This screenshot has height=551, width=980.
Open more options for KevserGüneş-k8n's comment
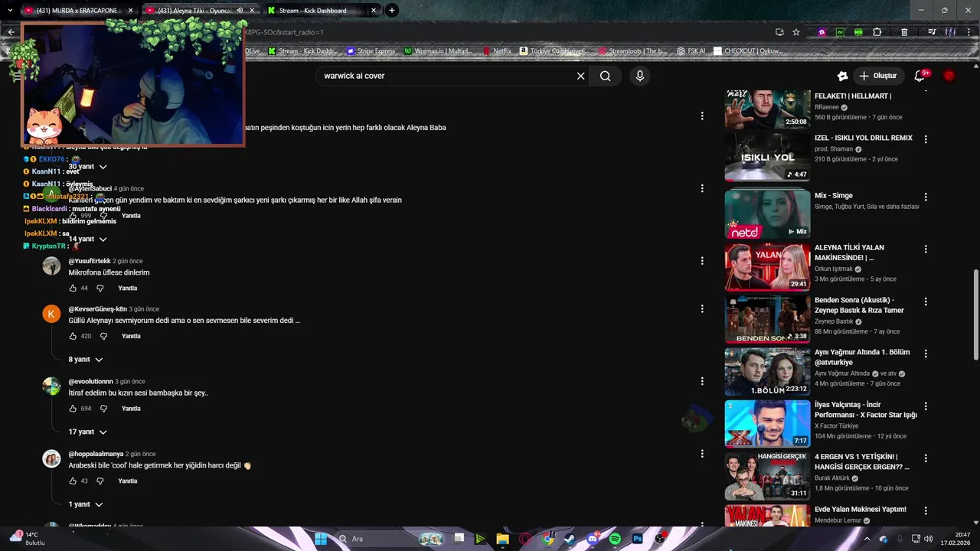click(702, 309)
